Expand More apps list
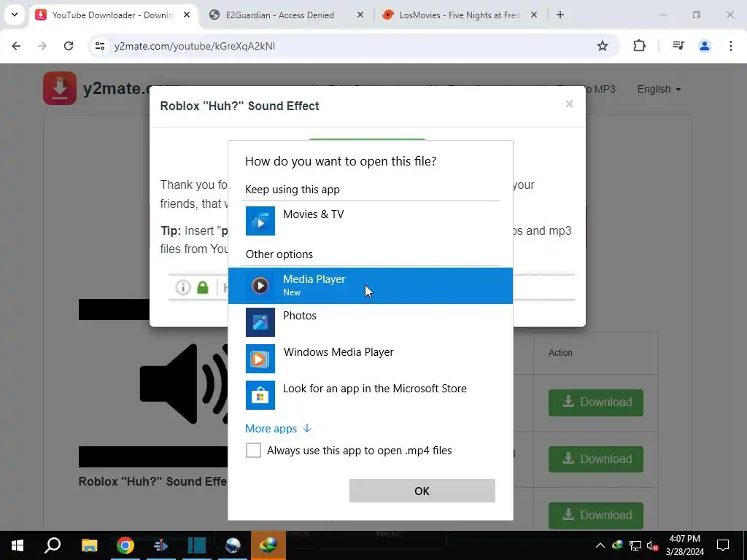The width and height of the screenshot is (747, 560). click(x=278, y=429)
